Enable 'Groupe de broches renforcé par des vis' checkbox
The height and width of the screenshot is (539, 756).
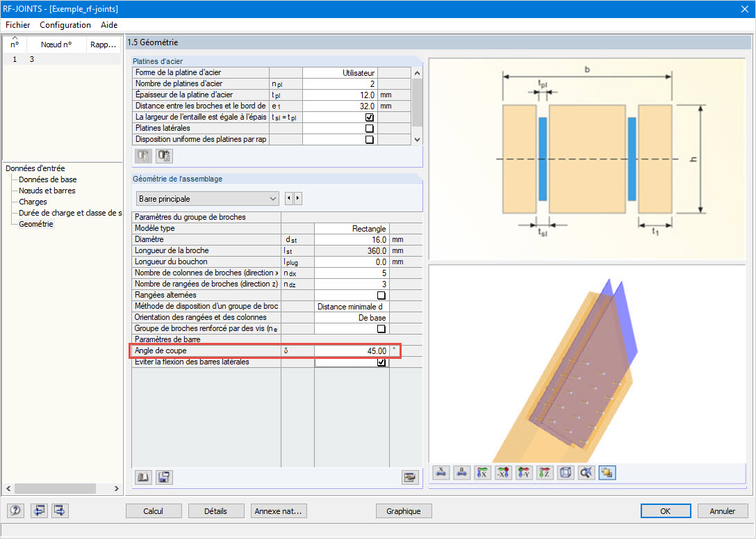coord(381,328)
